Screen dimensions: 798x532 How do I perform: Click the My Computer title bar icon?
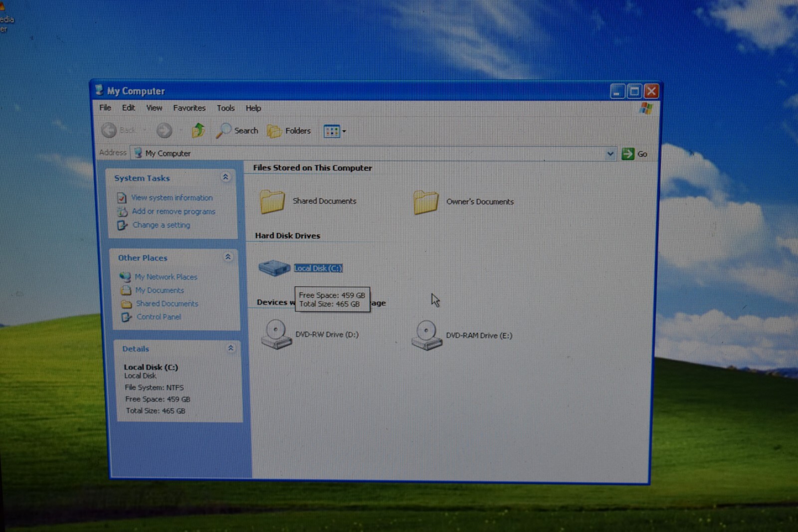pyautogui.click(x=99, y=90)
